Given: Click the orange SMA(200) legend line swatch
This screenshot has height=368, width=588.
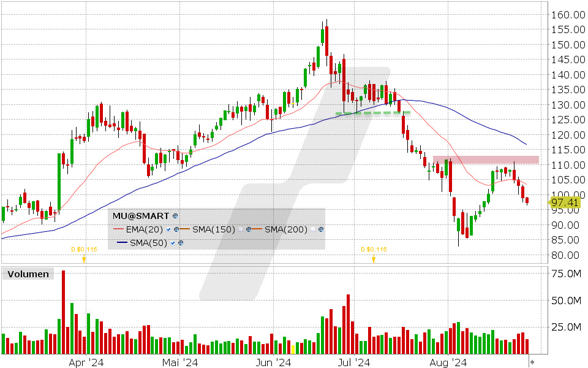Looking at the screenshot, I should pos(257,229).
